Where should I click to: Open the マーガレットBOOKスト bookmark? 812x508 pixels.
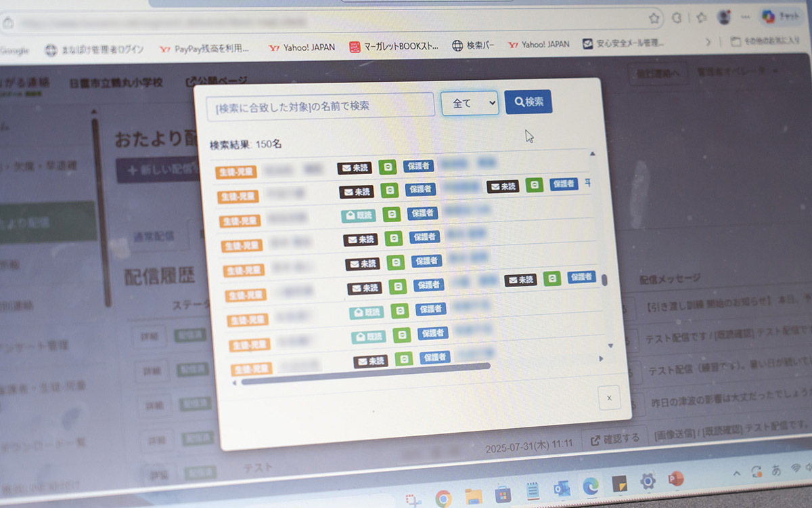click(x=394, y=47)
